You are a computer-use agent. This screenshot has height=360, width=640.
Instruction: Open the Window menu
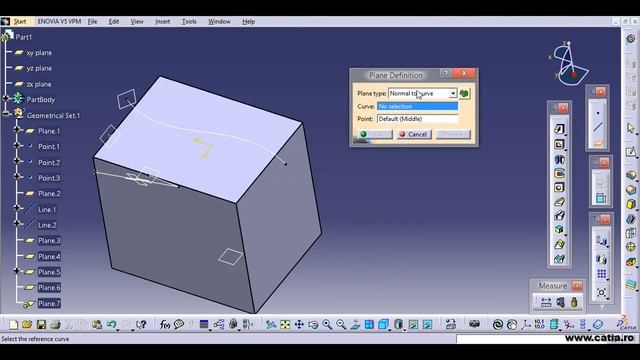[219, 22]
